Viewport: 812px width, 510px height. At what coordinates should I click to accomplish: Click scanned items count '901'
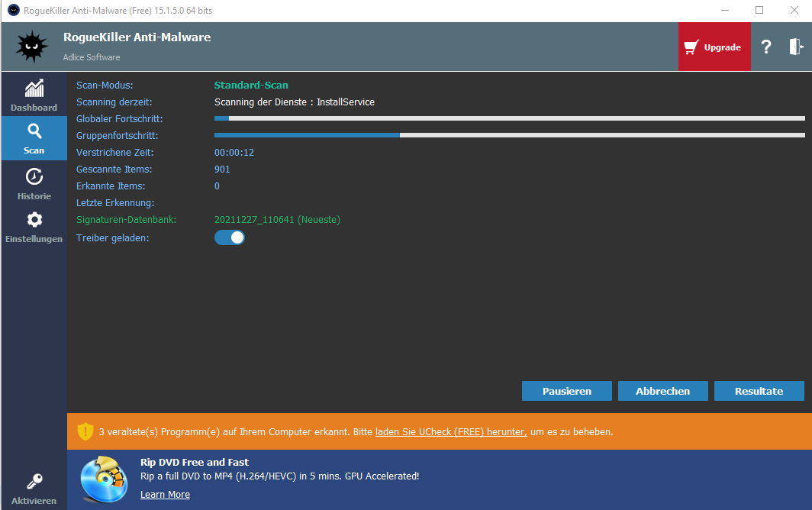click(222, 169)
